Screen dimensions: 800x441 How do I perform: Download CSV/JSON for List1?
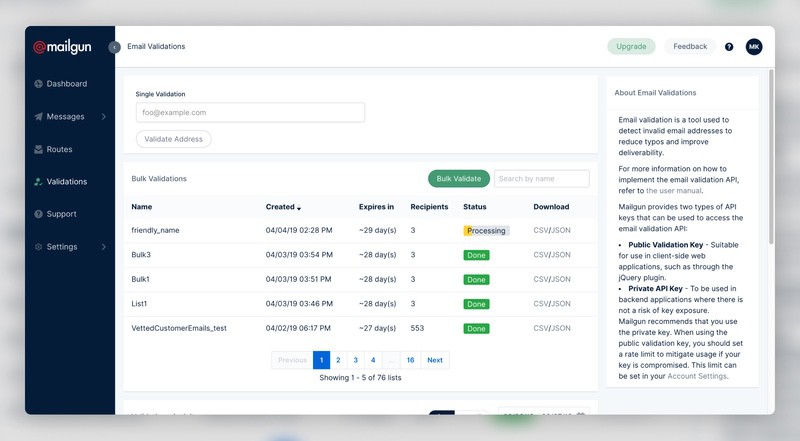[552, 304]
